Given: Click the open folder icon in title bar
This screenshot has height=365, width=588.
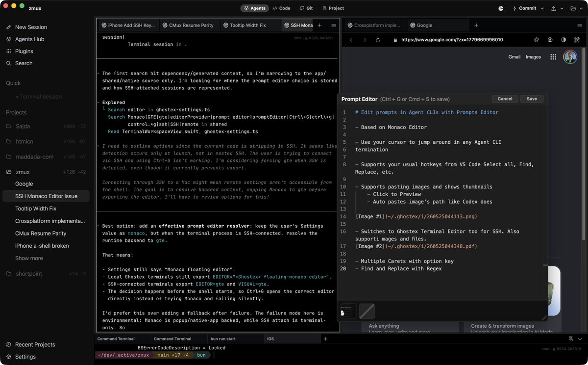Looking at the screenshot, I should [x=573, y=8].
